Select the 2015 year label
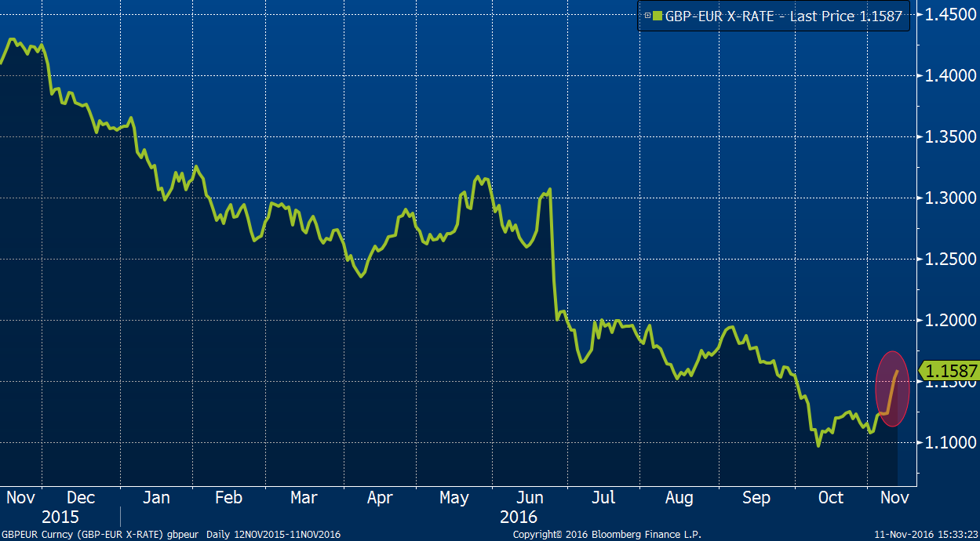 point(60,517)
